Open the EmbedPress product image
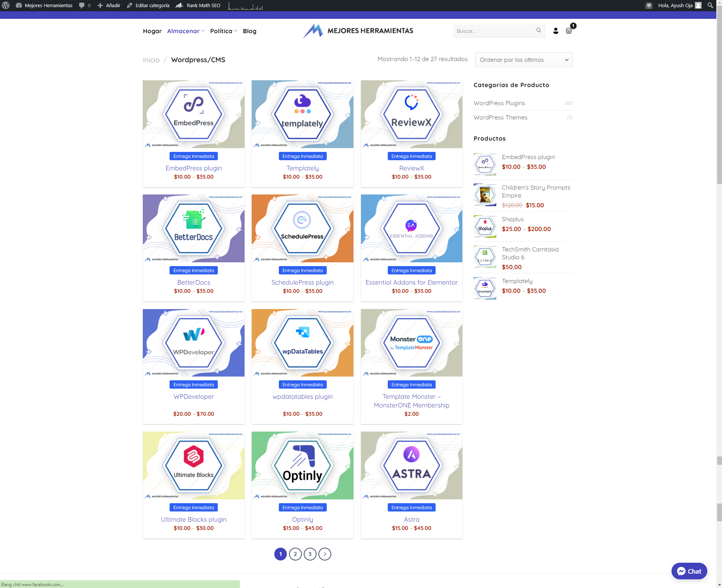The width and height of the screenshot is (722, 588). click(x=194, y=114)
